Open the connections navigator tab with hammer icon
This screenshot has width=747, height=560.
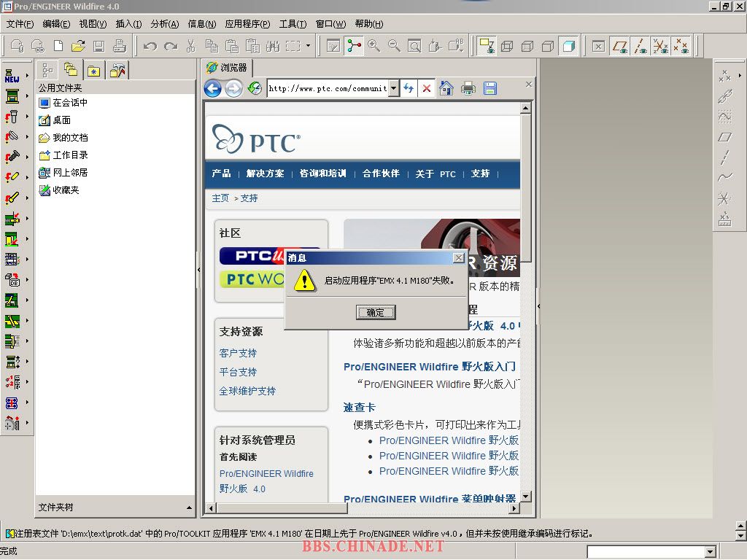click(x=117, y=71)
